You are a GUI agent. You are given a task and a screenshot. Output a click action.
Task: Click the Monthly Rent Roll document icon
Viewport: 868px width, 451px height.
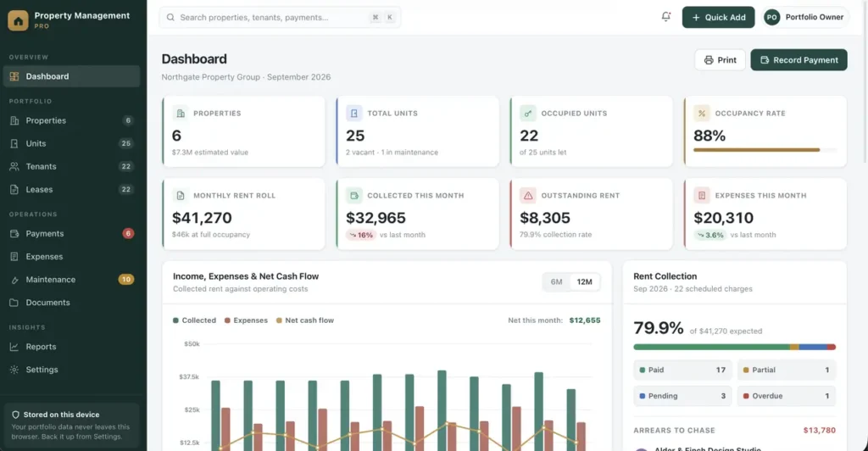tap(180, 195)
